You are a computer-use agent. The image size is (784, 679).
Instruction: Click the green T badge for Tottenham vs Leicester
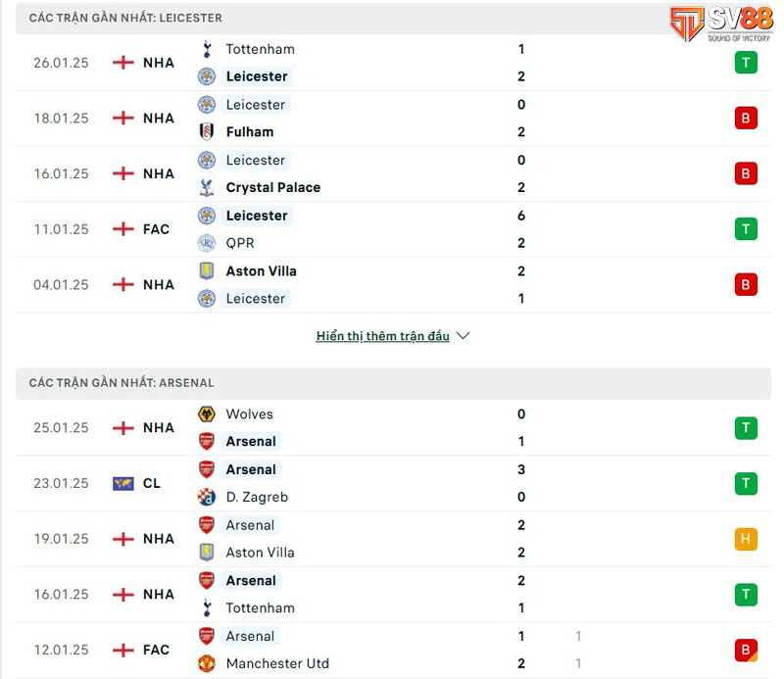tap(746, 63)
